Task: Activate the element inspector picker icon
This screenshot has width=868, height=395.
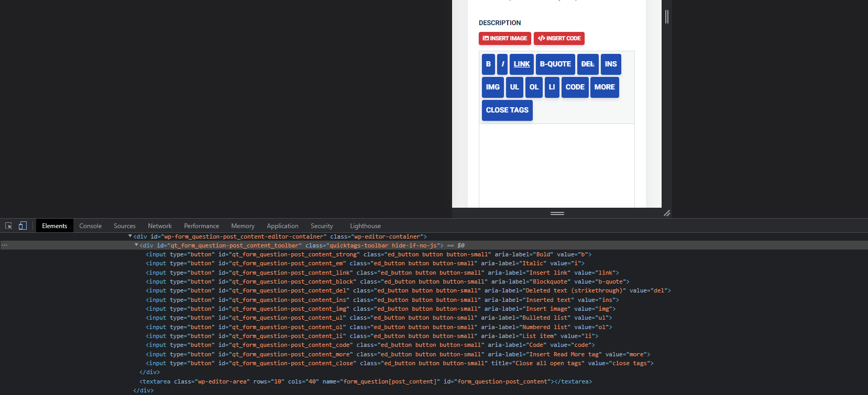Action: (x=8, y=226)
